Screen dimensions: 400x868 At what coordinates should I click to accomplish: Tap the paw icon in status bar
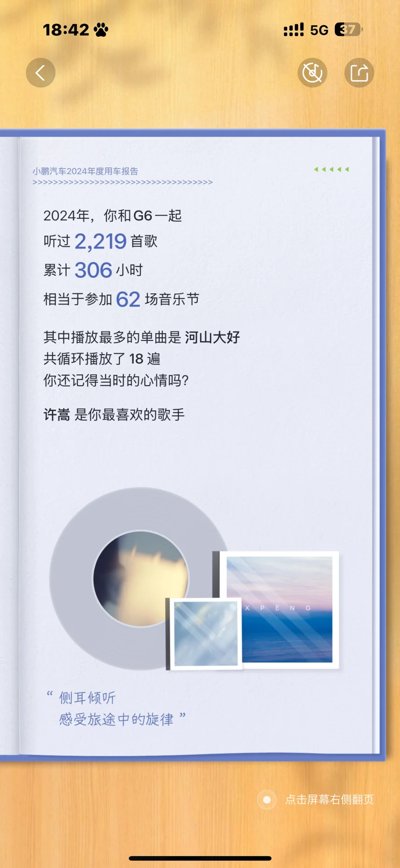pos(101,30)
